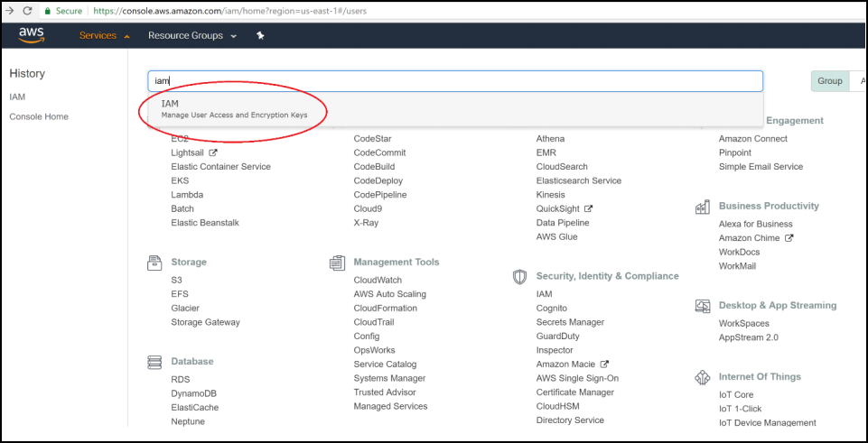
Task: Select the Group view toggle
Action: point(830,80)
